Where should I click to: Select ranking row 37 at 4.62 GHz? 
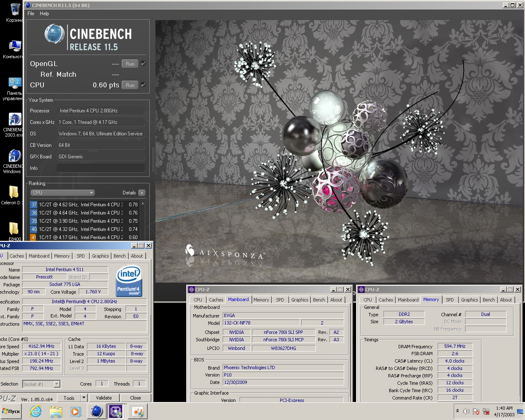point(85,204)
